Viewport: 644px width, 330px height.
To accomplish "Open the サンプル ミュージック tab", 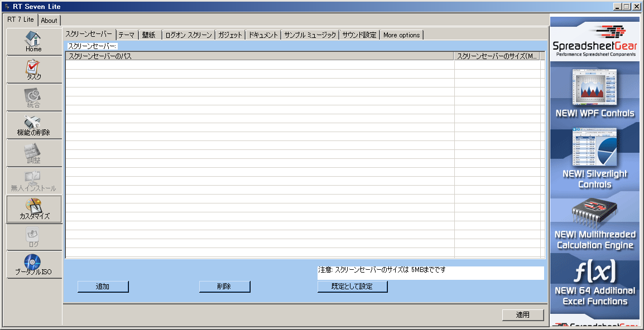I will pos(310,35).
